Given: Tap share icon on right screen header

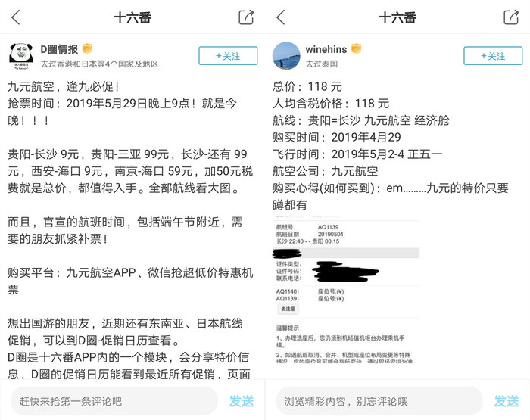Looking at the screenshot, I should pos(511,17).
